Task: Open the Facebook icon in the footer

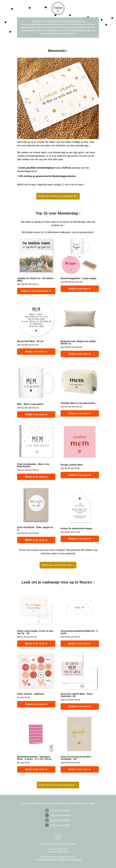Action: pyautogui.click(x=47, y=810)
